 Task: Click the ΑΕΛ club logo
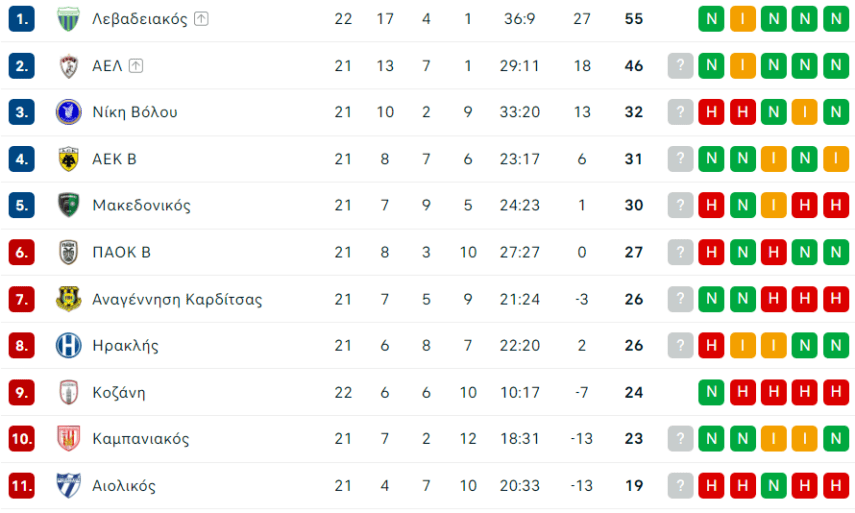tap(68, 66)
